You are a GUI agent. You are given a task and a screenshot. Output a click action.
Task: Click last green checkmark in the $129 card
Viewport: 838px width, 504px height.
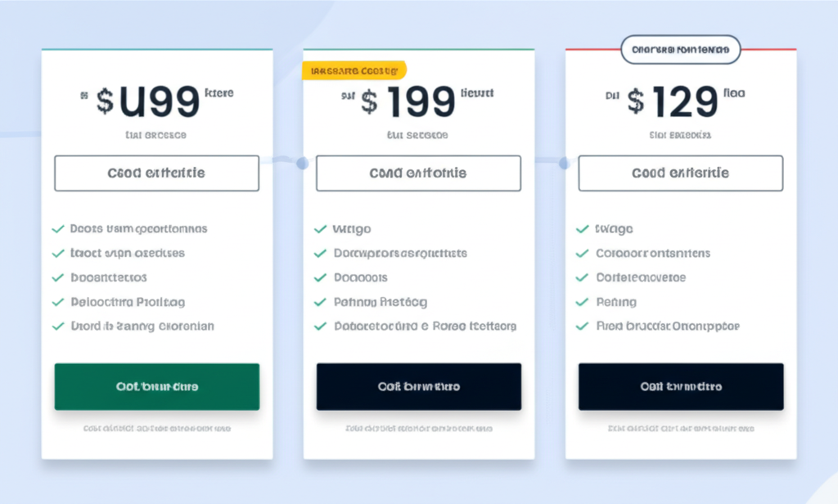pos(582,326)
